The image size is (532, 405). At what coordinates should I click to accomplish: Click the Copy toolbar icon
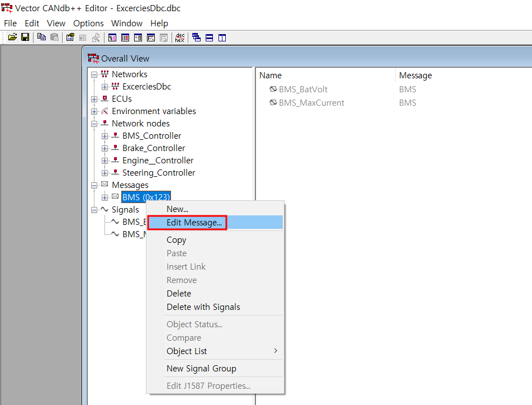42,37
